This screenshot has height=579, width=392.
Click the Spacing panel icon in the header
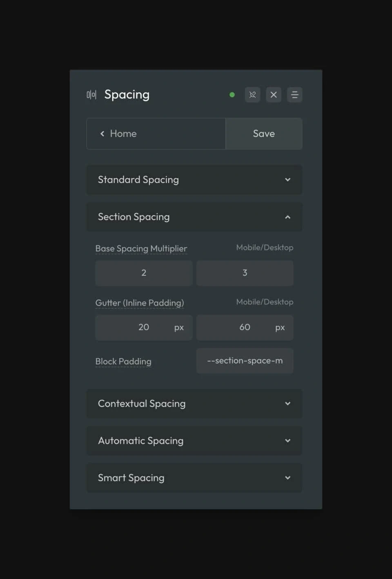[91, 94]
